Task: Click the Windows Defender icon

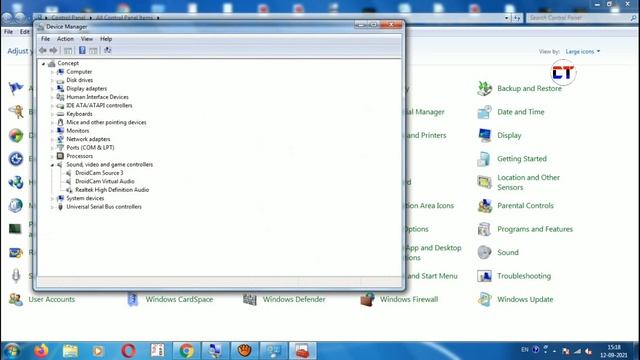Action: tap(250, 299)
